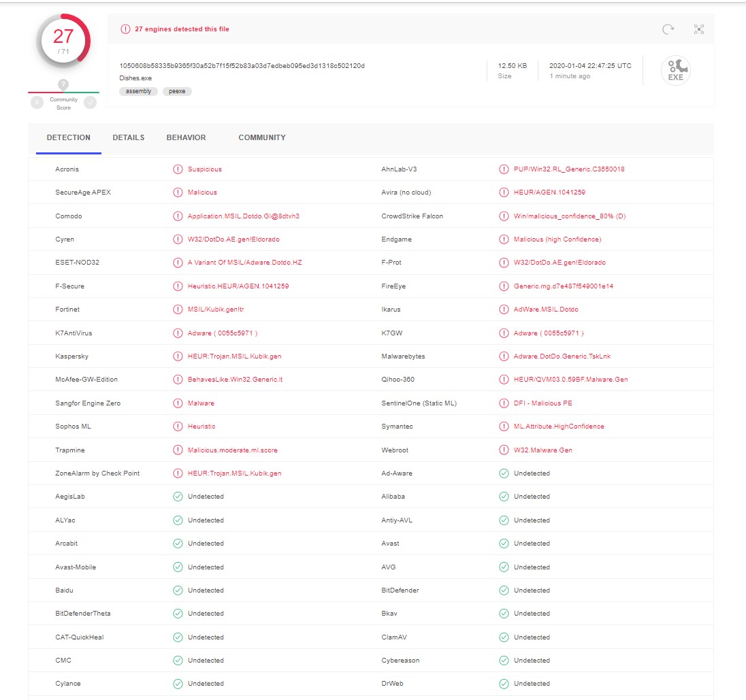Click the PUP/Win32.RL_Generic.C3550018 AhnLab result
Screen dimensions: 746x700
[x=569, y=169]
